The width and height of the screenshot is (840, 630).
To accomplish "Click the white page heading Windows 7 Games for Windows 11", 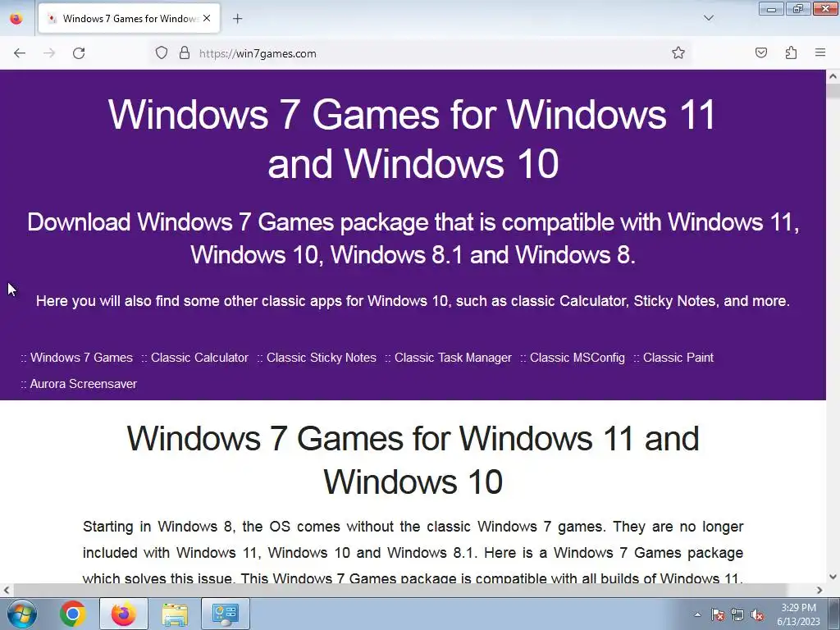I will coord(413,459).
